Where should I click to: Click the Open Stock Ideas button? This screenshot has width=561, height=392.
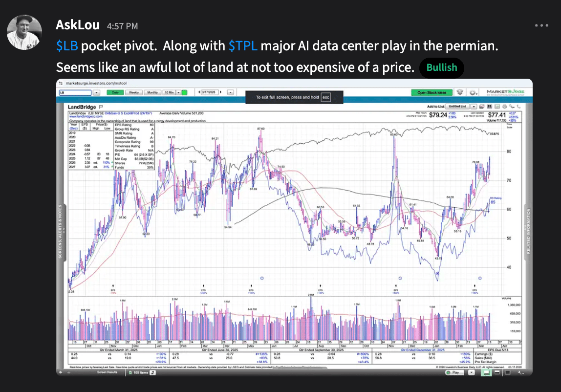[432, 92]
